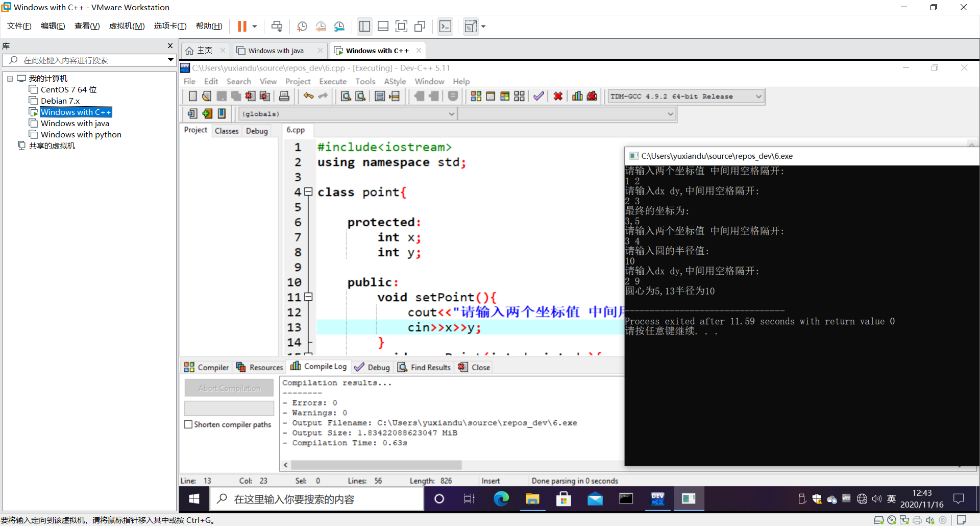The image size is (980, 526).
Task: Open the (globals) scope dropdown
Action: (x=451, y=113)
